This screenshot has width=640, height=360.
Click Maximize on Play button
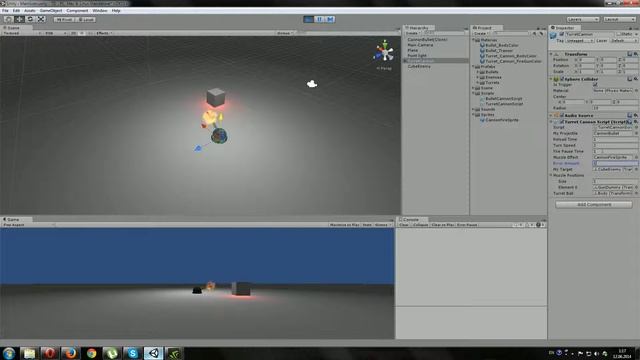344,225
